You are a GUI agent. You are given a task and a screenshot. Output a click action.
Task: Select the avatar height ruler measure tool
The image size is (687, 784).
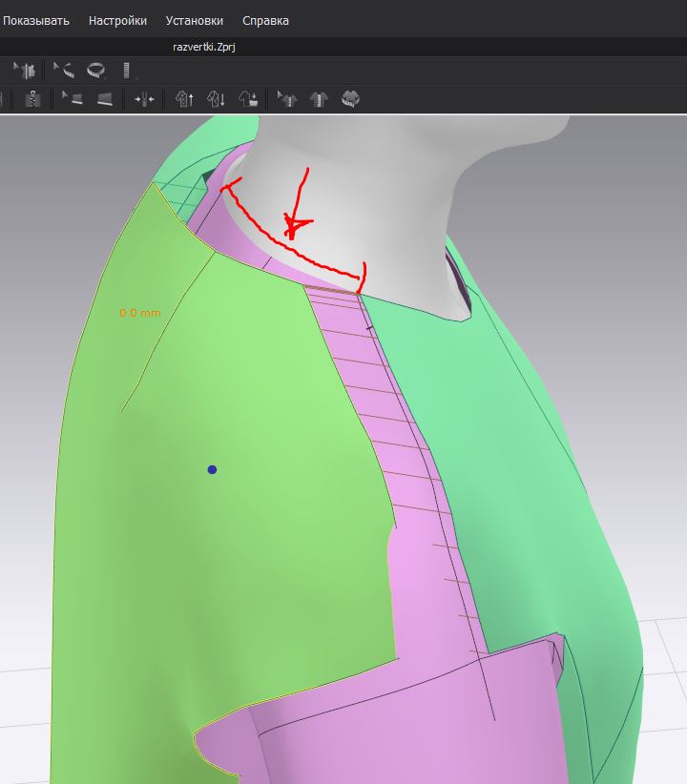(x=127, y=71)
